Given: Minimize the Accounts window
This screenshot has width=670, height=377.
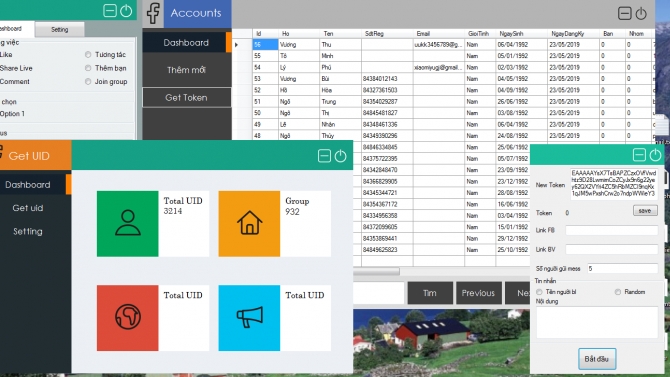Looking at the screenshot, I should (x=625, y=14).
